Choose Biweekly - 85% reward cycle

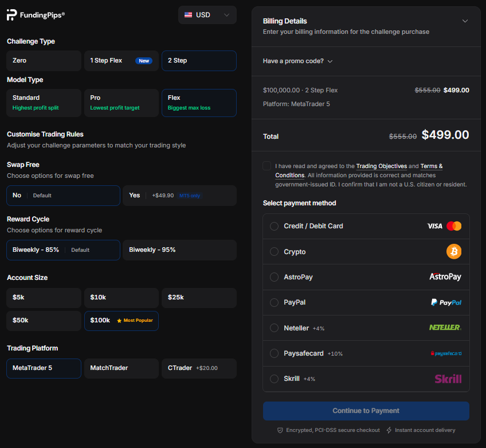click(x=63, y=250)
